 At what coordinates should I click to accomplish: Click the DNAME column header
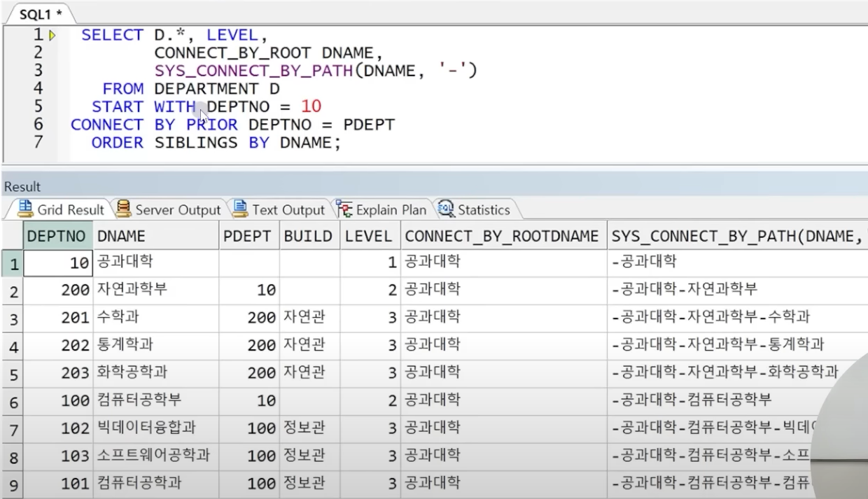(156, 237)
